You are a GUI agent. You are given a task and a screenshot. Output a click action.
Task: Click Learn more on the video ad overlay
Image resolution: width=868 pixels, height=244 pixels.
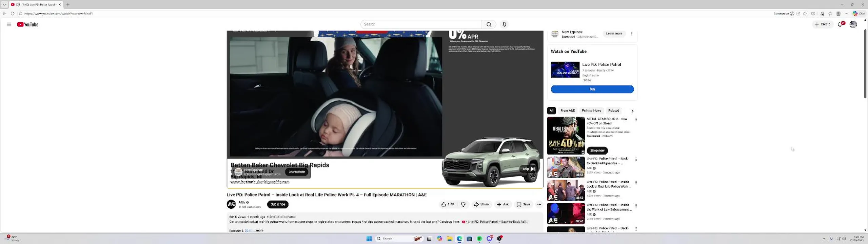pyautogui.click(x=296, y=172)
